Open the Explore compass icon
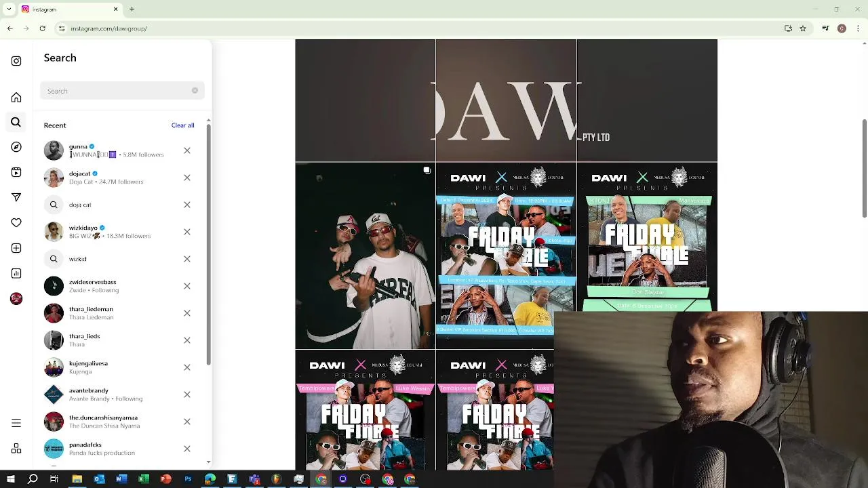The image size is (868, 488). (16, 147)
